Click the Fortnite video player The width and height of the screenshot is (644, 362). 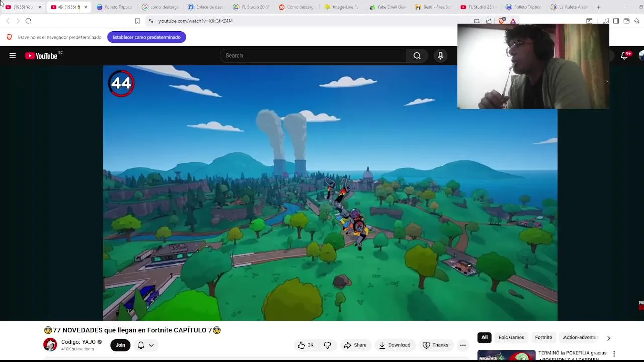tap(330, 193)
